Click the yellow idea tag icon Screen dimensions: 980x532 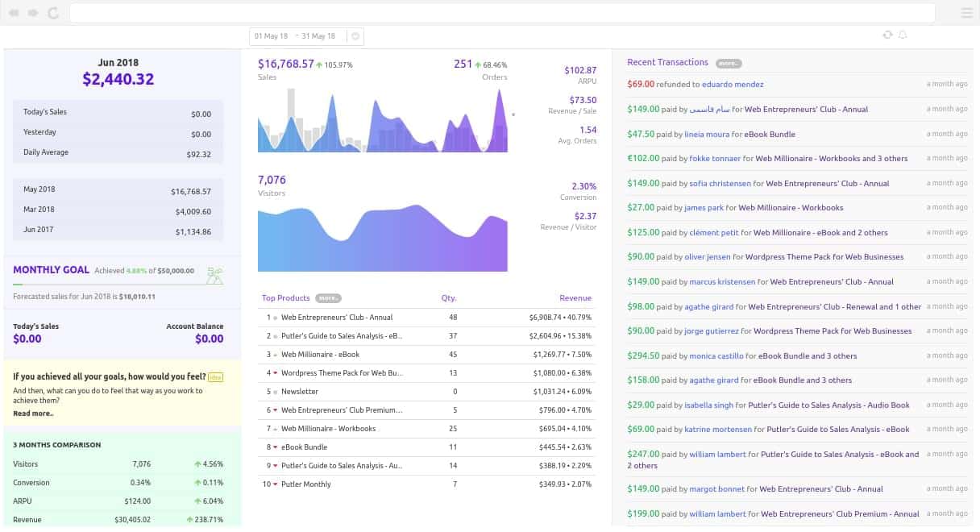click(x=215, y=377)
